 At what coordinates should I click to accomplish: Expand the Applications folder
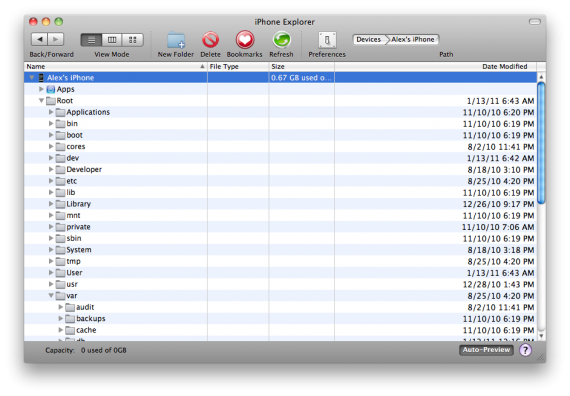51,112
